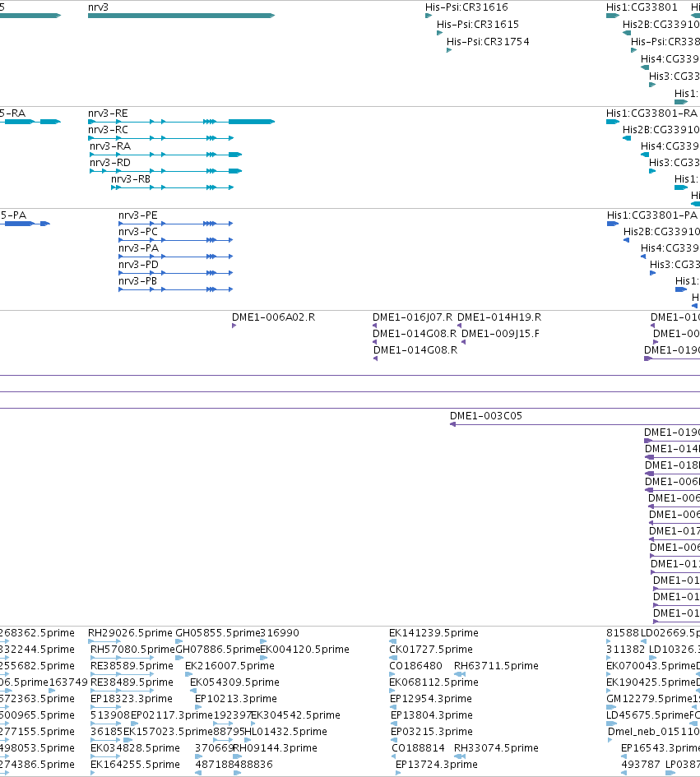Click EP13804.3prime EST label
This screenshot has width=700, height=777.
(x=431, y=715)
